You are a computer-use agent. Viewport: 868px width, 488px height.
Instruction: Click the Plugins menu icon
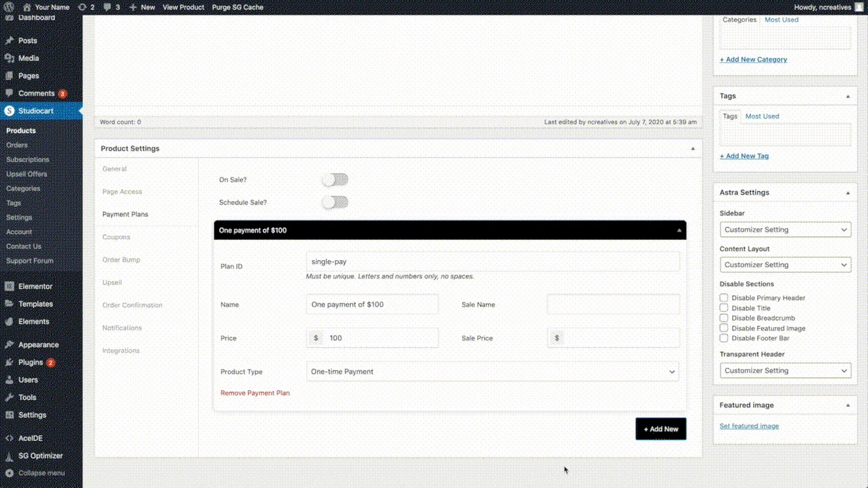(9, 362)
